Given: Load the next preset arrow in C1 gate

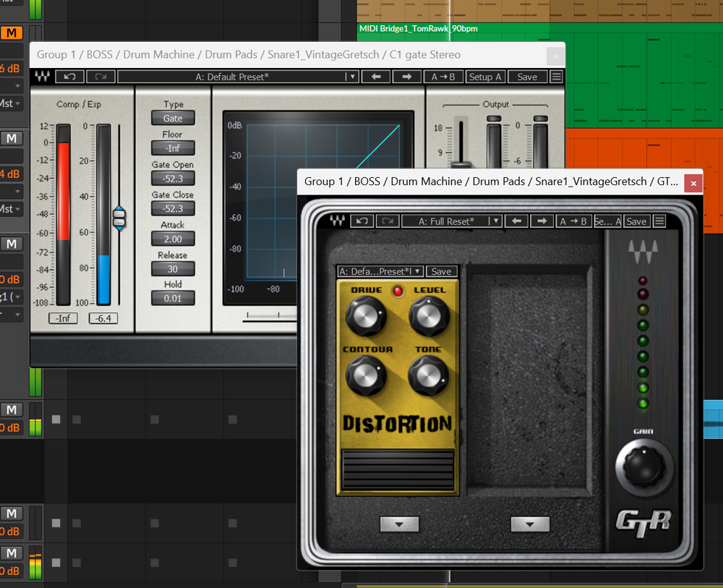Looking at the screenshot, I should 407,77.
